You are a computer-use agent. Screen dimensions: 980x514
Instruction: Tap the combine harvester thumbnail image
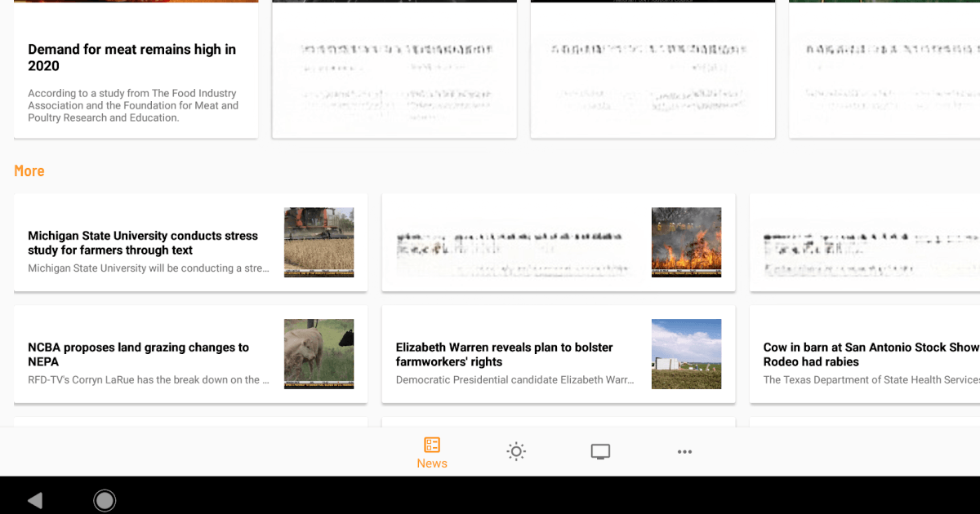[318, 242]
